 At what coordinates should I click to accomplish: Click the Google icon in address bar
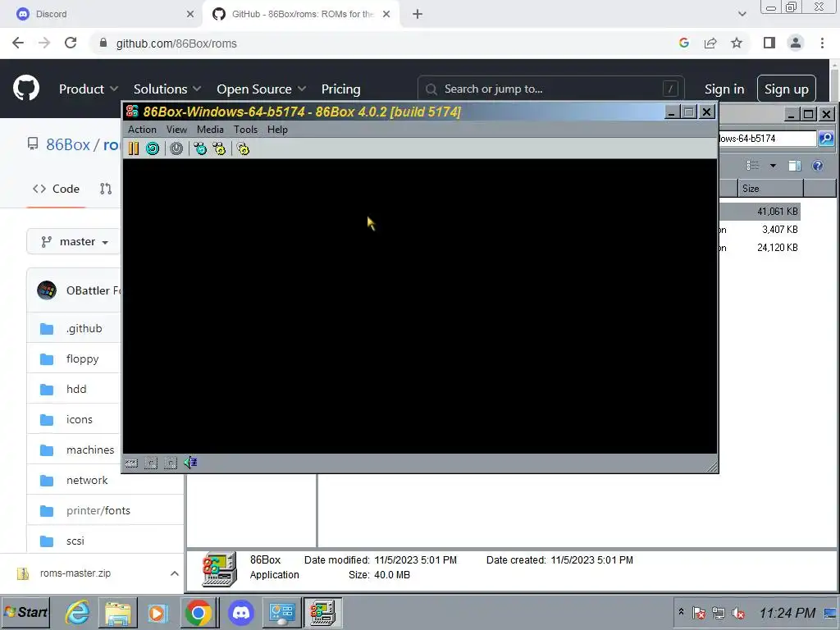pos(683,43)
